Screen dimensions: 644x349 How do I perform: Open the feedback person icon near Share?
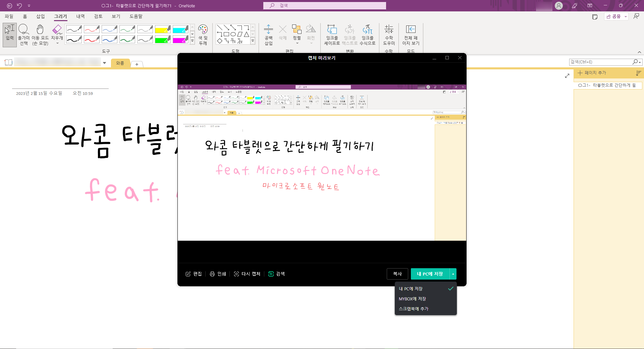tap(636, 16)
